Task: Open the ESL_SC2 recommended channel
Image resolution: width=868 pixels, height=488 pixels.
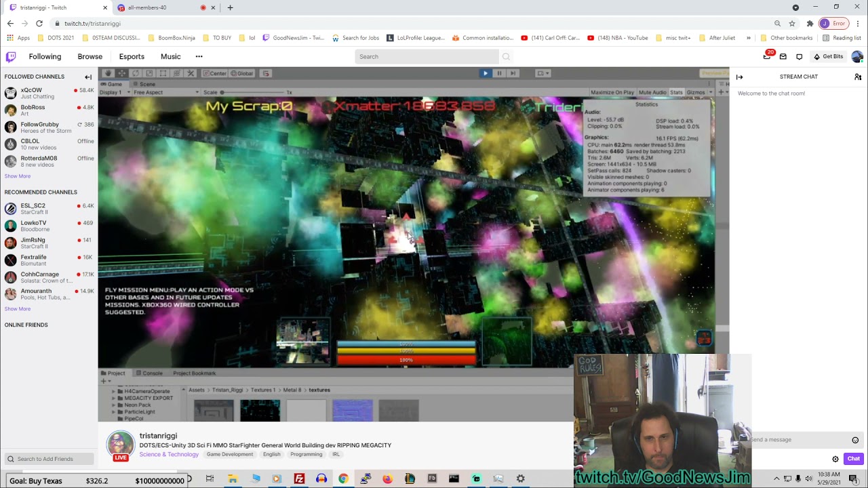Action: pos(49,209)
